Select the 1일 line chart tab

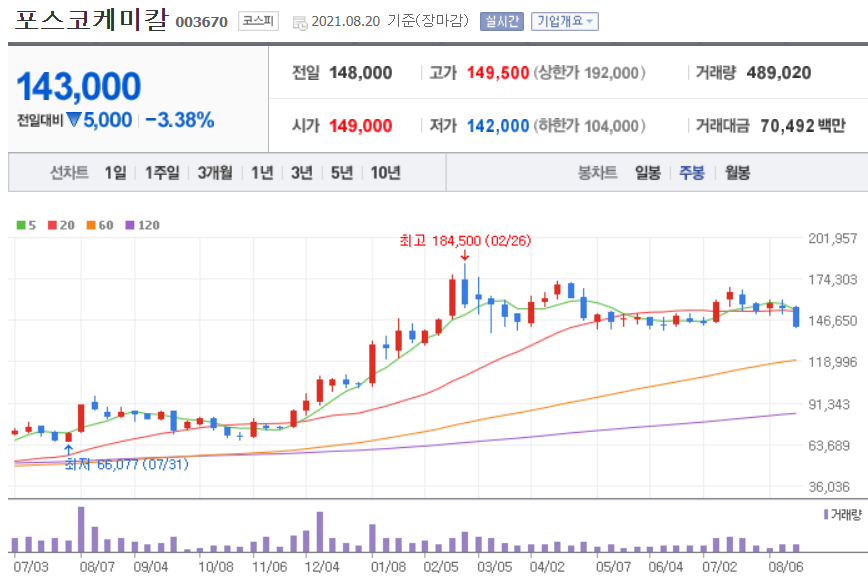click(115, 173)
